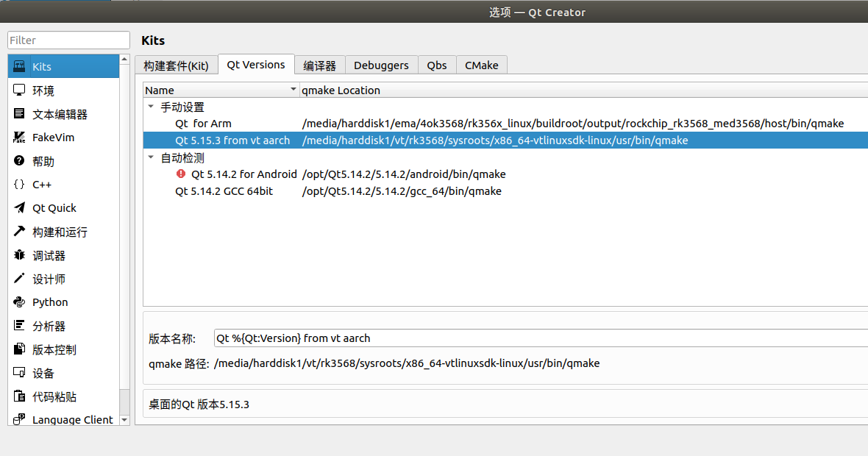Collapse the 手动设置 group
Image resolution: width=868 pixels, height=456 pixels.
coord(151,106)
